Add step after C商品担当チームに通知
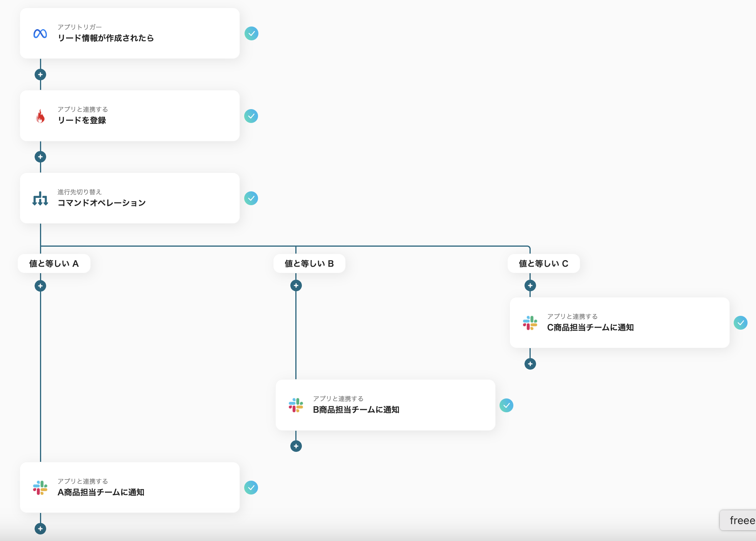Screen dimensions: 756x541 click(x=530, y=364)
